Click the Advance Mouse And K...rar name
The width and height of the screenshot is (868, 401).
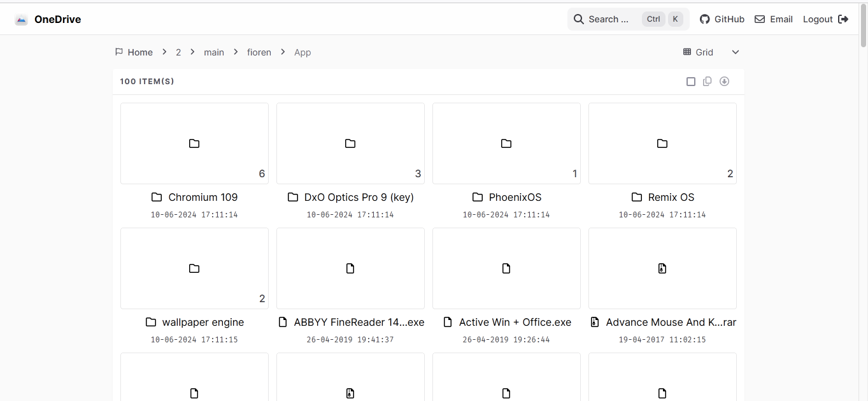click(671, 322)
